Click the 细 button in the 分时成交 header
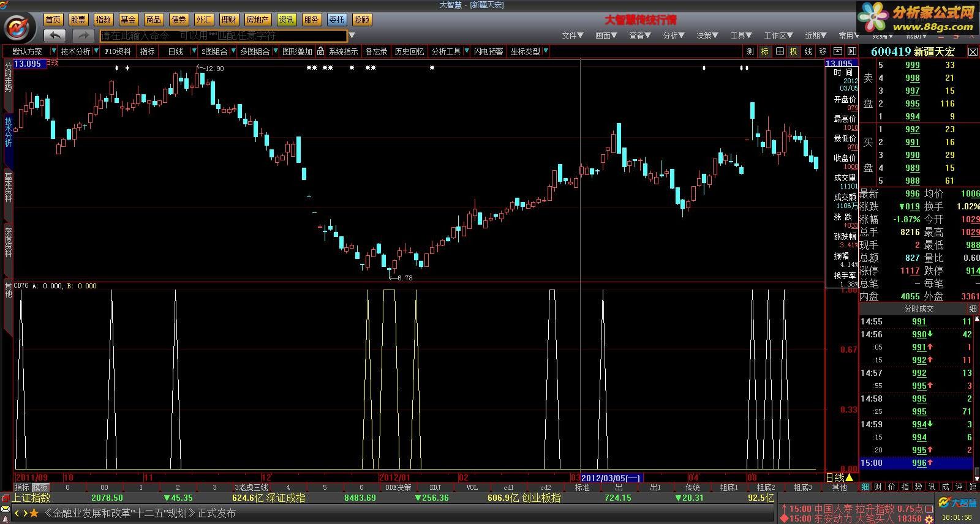Screen dimensions: 980x524 pyautogui.click(x=973, y=309)
